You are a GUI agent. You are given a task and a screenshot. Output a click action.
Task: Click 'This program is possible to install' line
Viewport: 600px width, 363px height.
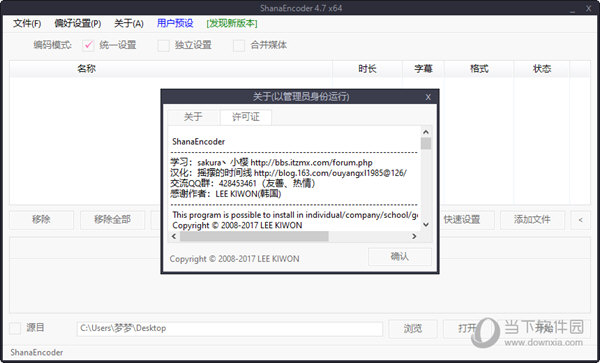(295, 215)
